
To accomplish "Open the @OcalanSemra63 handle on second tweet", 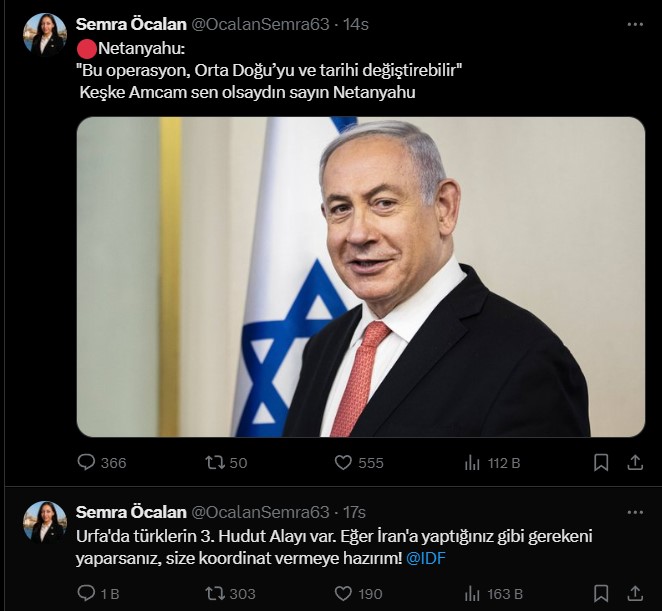I will [x=260, y=512].
